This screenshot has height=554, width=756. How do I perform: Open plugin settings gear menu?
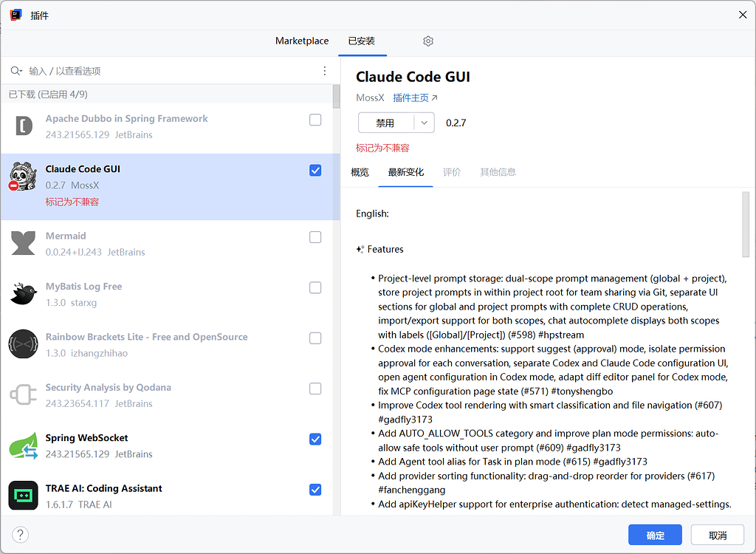[428, 41]
